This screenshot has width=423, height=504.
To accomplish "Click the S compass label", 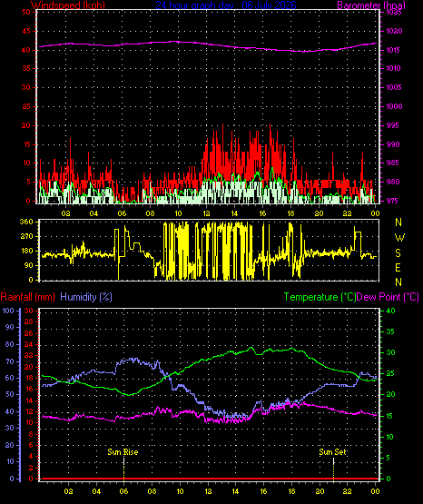I will [398, 253].
